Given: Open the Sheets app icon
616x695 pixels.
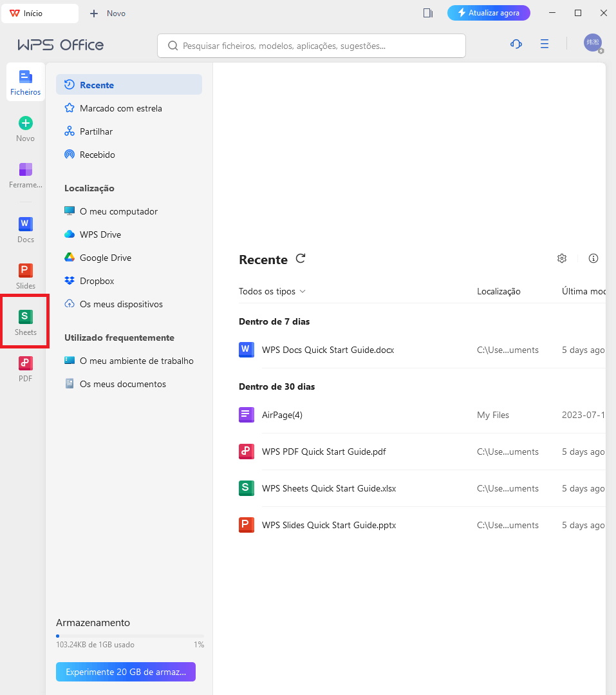Looking at the screenshot, I should (x=25, y=316).
